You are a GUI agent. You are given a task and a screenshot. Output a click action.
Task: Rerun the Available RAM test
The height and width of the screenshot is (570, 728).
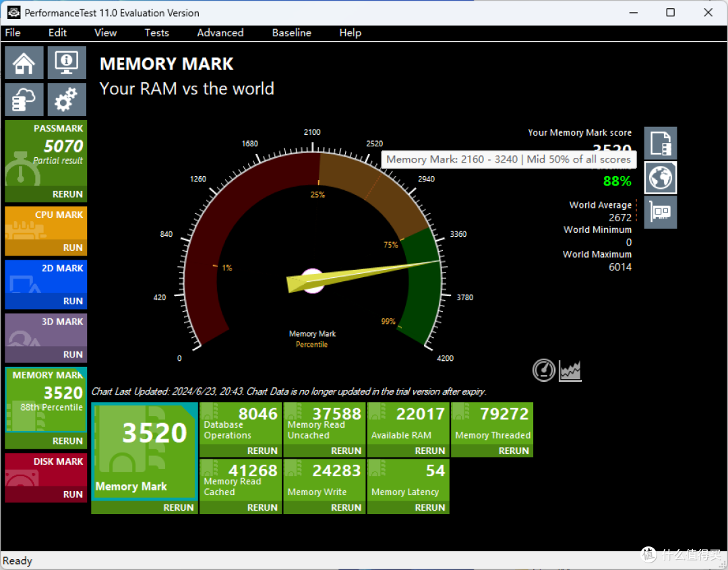click(430, 451)
